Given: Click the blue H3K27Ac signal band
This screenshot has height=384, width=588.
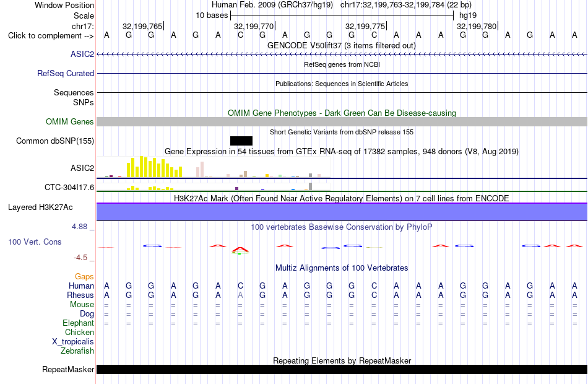Looking at the screenshot, I should point(342,212).
